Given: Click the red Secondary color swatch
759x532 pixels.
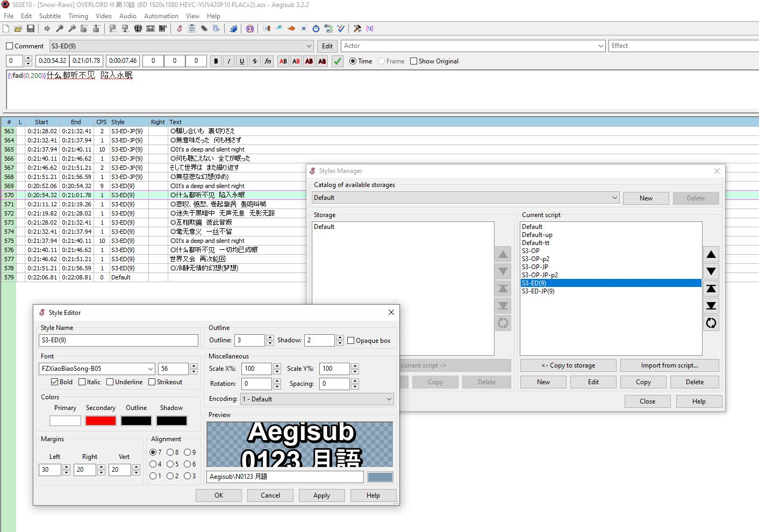Looking at the screenshot, I should [x=101, y=421].
